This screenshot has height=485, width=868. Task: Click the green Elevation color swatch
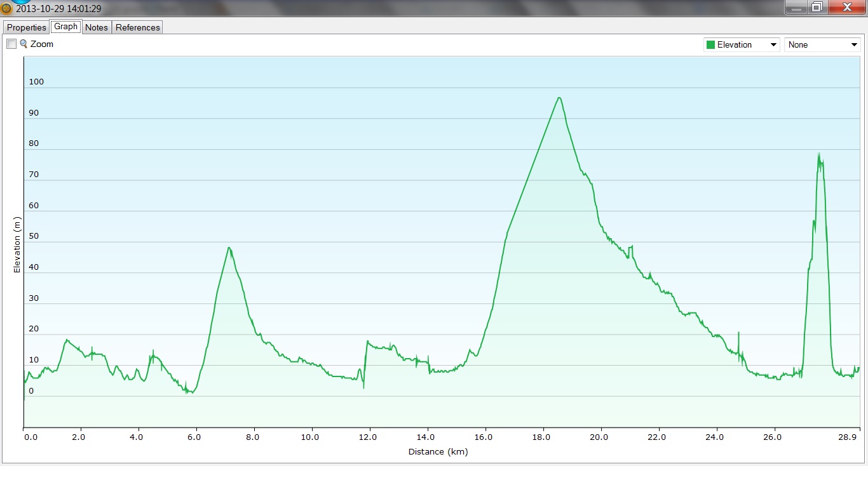(710, 45)
